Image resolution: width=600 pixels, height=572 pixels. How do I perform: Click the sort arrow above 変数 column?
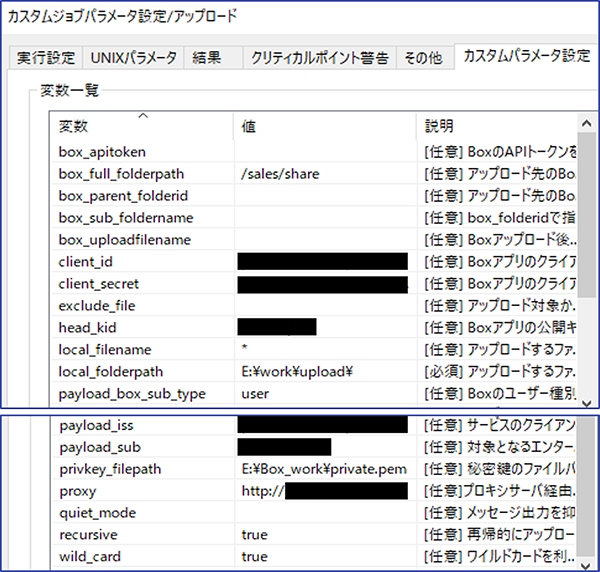click(x=143, y=116)
